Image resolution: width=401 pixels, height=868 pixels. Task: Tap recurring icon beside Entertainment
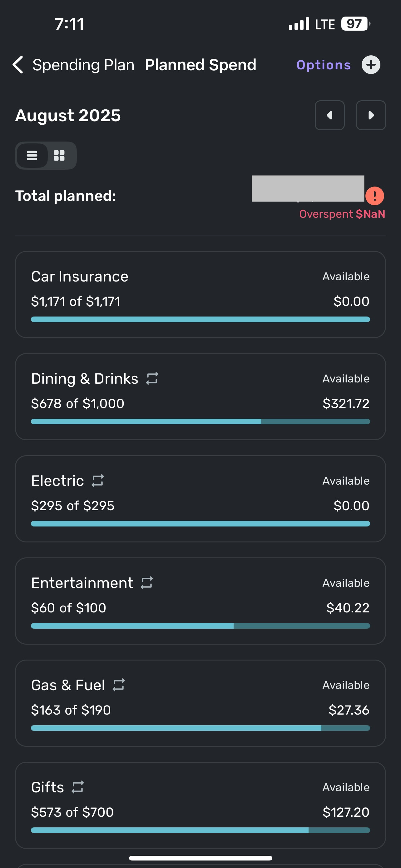147,583
